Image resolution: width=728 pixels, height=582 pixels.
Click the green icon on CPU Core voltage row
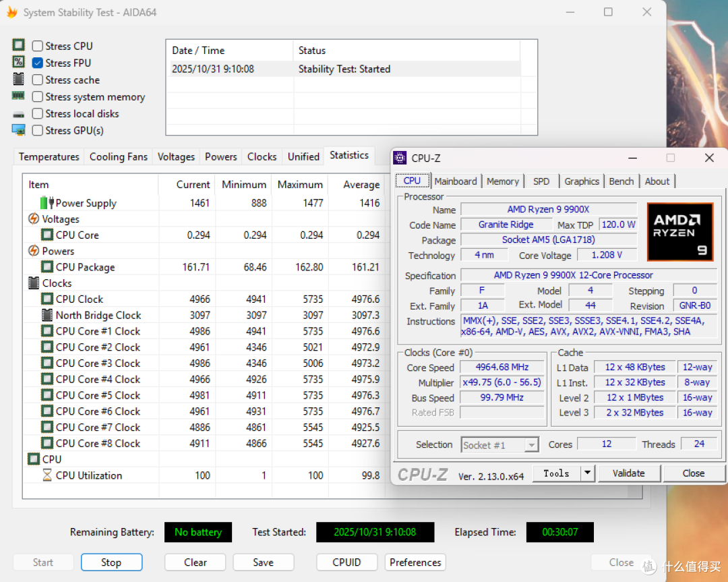point(47,235)
